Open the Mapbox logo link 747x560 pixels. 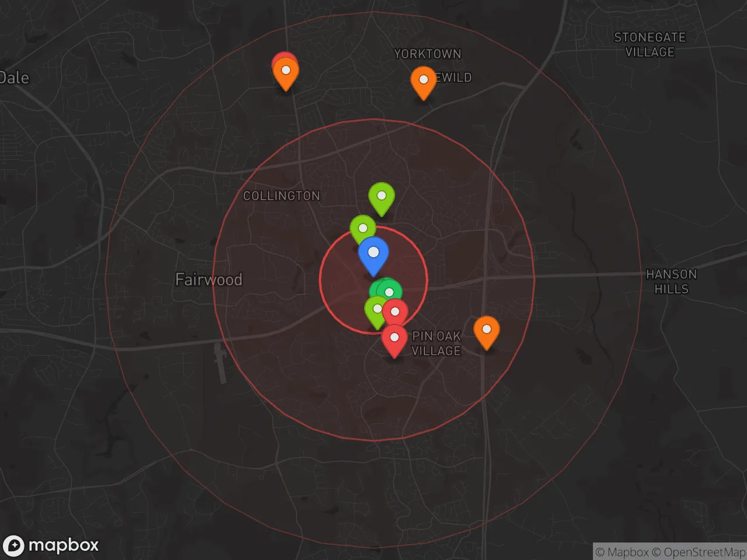pyautogui.click(x=51, y=545)
